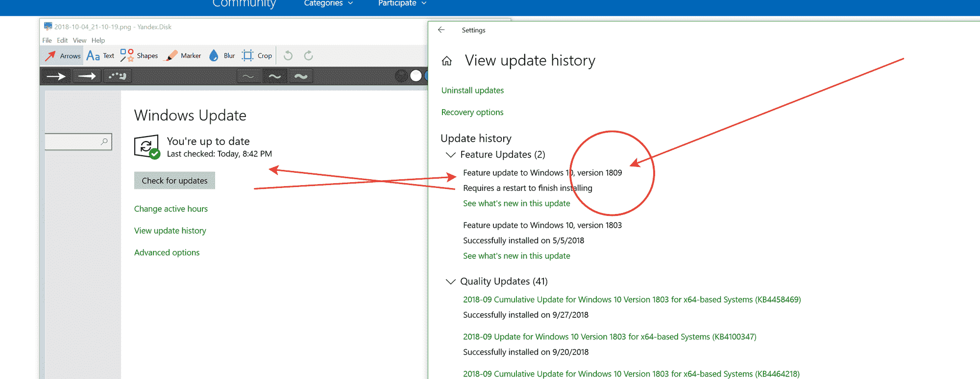Screen dimensions: 980x379
Task: Undo the last edit
Action: [288, 56]
